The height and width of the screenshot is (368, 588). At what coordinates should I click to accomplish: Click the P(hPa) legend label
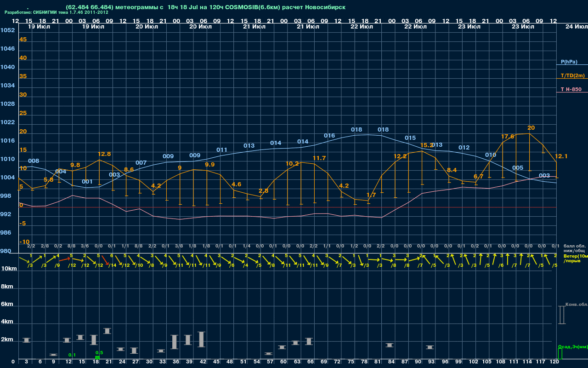(x=569, y=62)
